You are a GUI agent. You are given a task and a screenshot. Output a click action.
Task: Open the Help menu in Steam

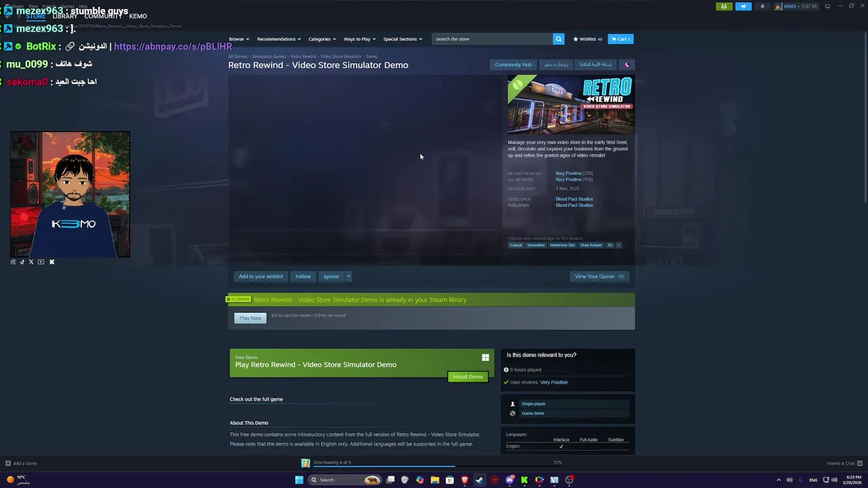(83, 6)
